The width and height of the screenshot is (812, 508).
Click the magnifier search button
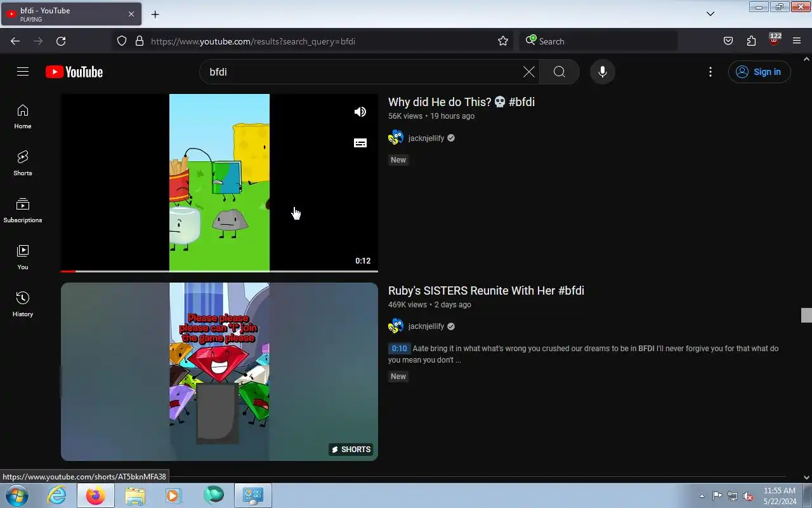click(x=560, y=72)
